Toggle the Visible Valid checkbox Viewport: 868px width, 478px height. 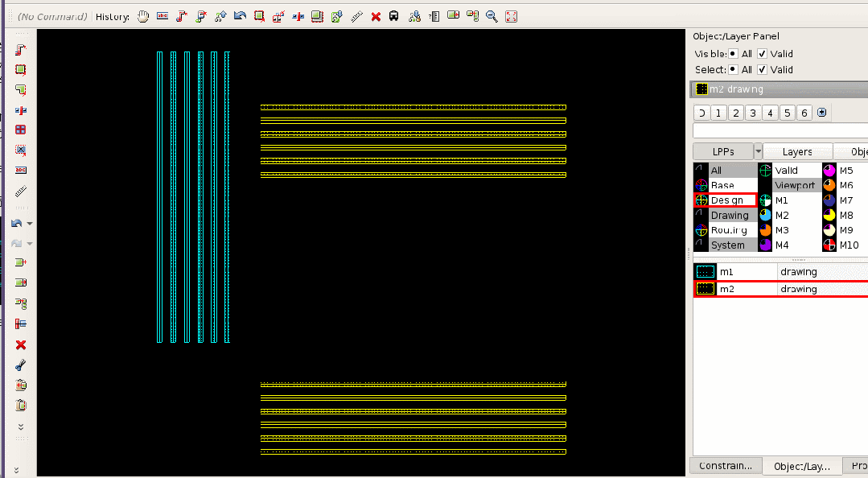763,54
